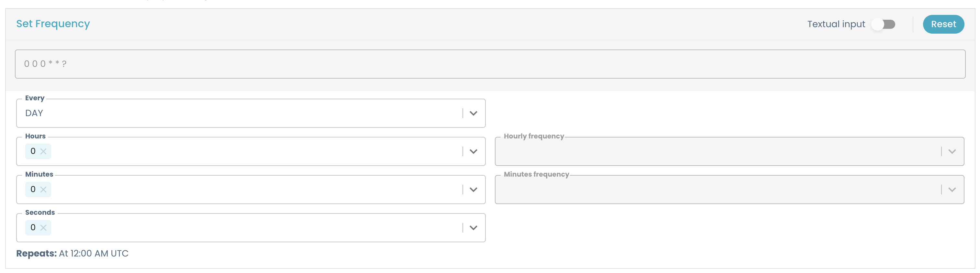Click the chevron arrow on the Seconds selector
The image size is (980, 273).
(473, 227)
